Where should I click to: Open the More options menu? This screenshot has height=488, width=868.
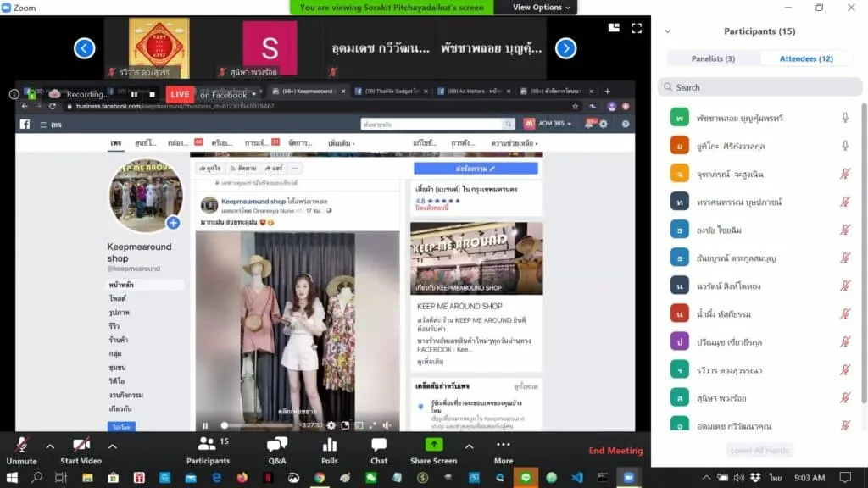(504, 451)
